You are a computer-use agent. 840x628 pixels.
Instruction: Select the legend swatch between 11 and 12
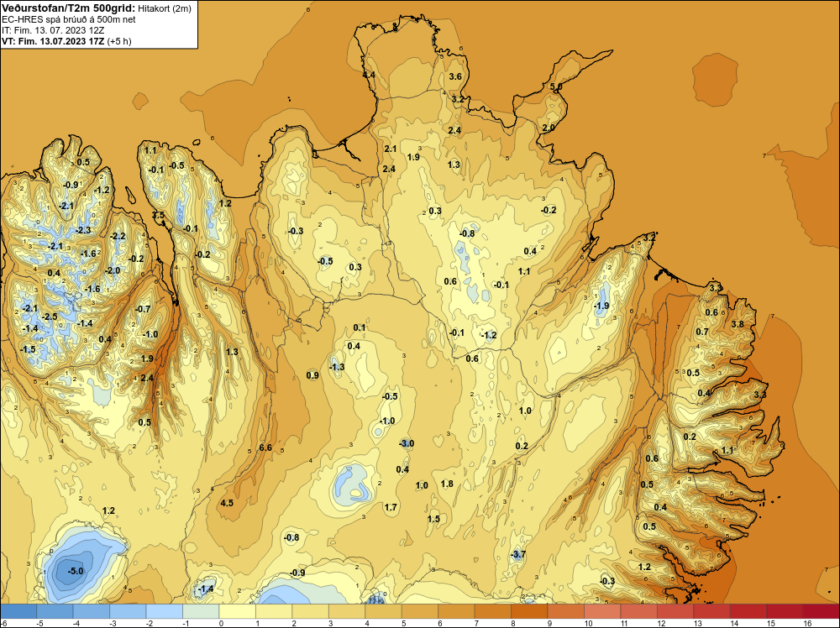(x=638, y=611)
